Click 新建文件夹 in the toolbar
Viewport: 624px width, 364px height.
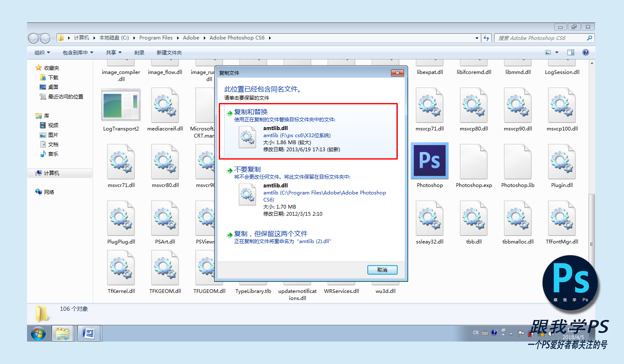(x=169, y=53)
